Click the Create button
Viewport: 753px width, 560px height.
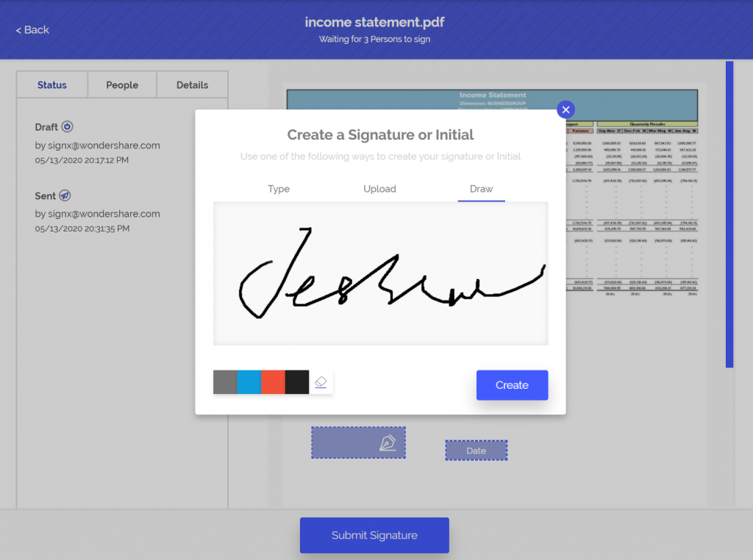tap(512, 384)
